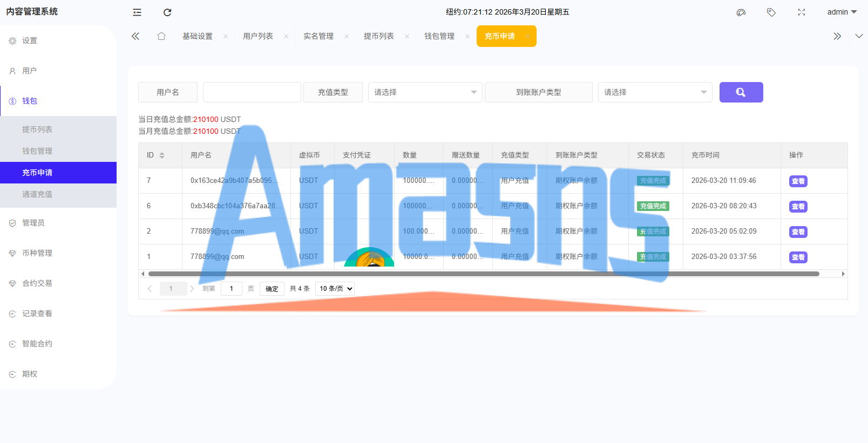Open the 到账账户类型 select dropdown
Viewport: 868px width, 443px height.
pos(655,92)
